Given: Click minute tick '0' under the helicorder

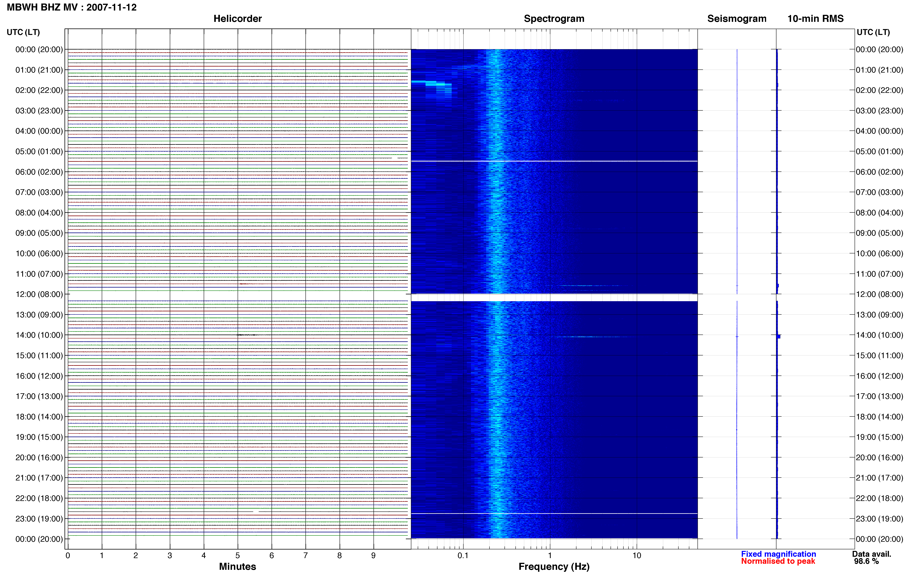Looking at the screenshot, I should point(68,555).
